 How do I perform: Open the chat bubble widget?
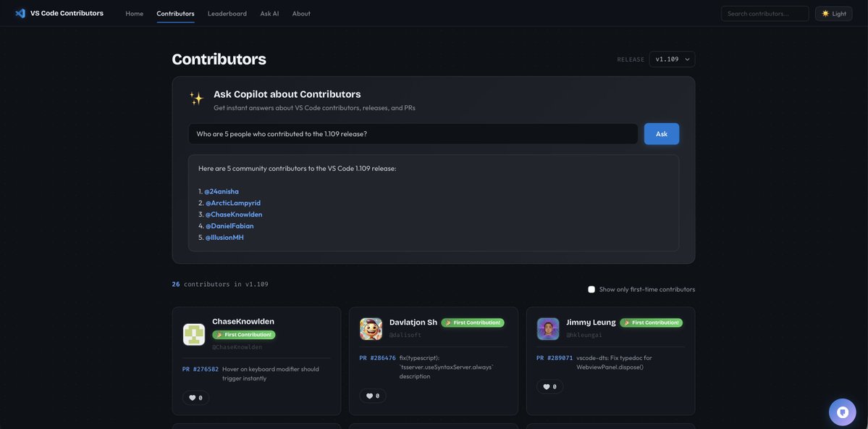(x=842, y=412)
